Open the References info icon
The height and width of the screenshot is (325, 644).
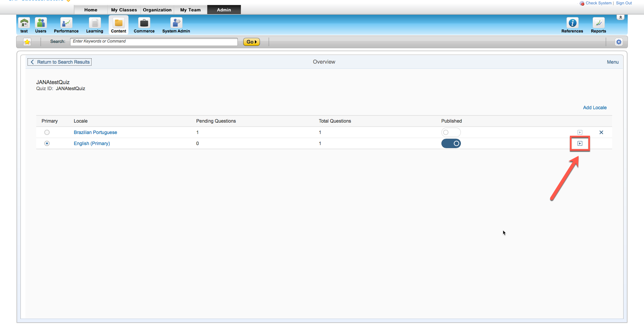click(x=573, y=23)
